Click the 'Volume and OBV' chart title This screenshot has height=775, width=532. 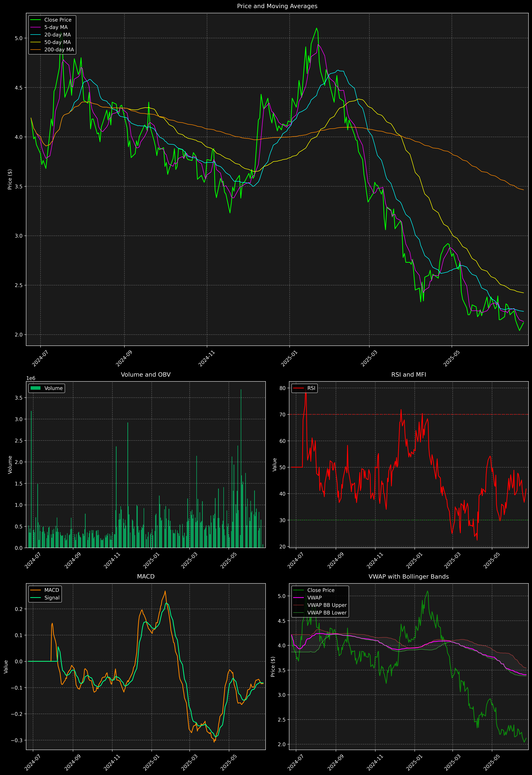(x=146, y=374)
